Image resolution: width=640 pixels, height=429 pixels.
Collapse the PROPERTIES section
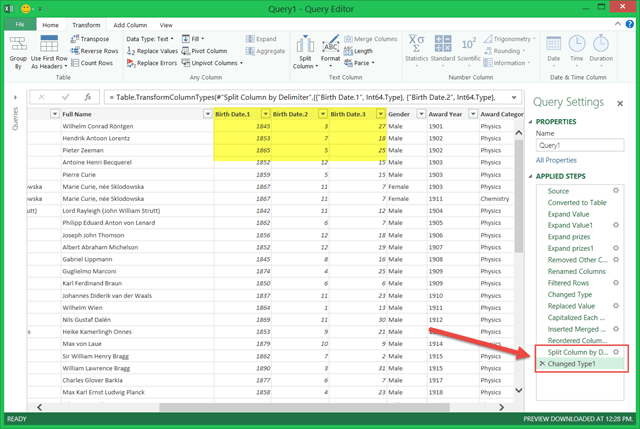tap(532, 120)
